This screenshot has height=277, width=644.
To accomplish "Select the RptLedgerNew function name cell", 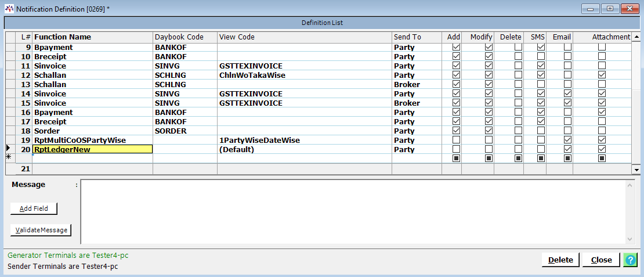I will pos(93,149).
